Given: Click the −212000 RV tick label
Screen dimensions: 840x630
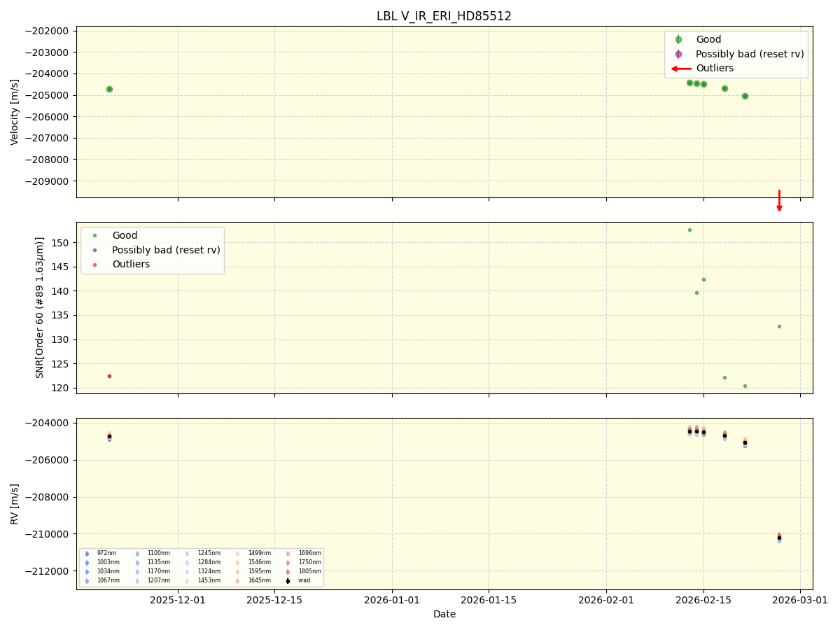Looking at the screenshot, I should (48, 571).
